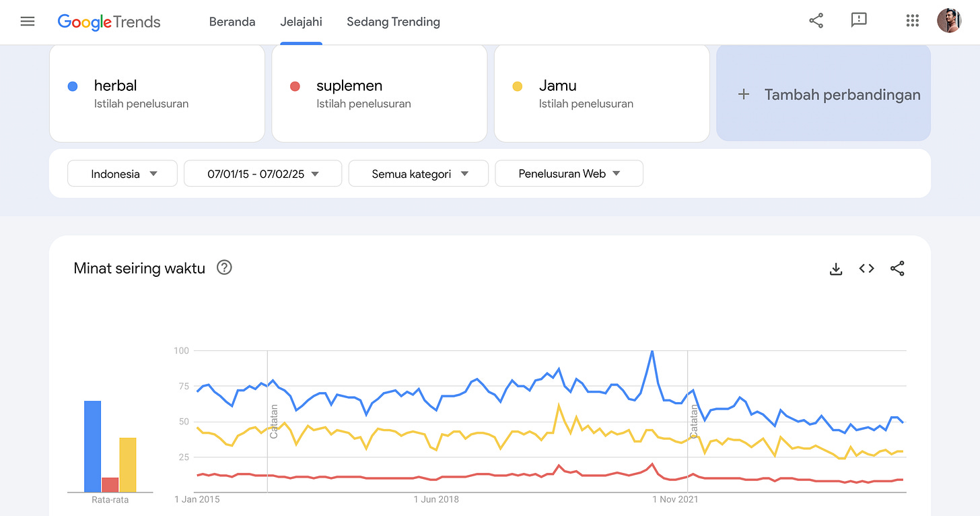Open the embed code icon for chart
The height and width of the screenshot is (516, 980).
(866, 269)
